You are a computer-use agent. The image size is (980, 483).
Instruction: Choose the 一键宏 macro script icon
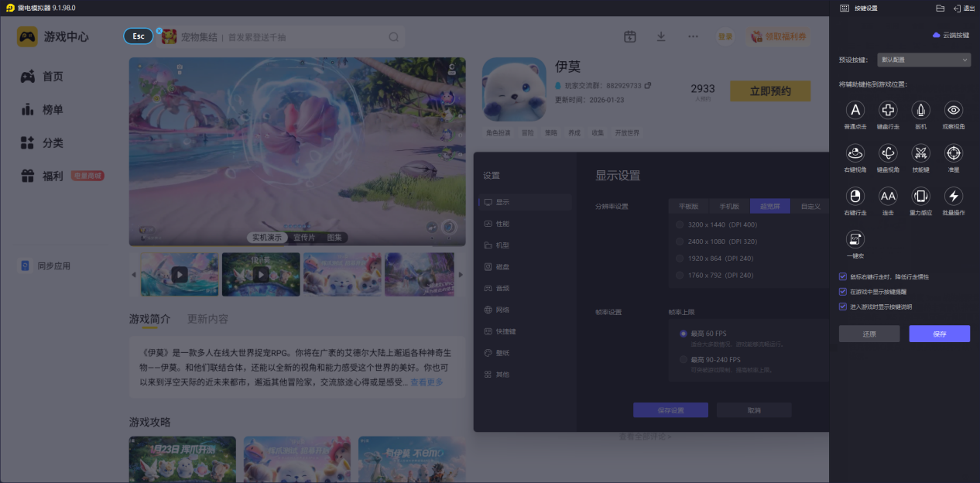coord(855,239)
